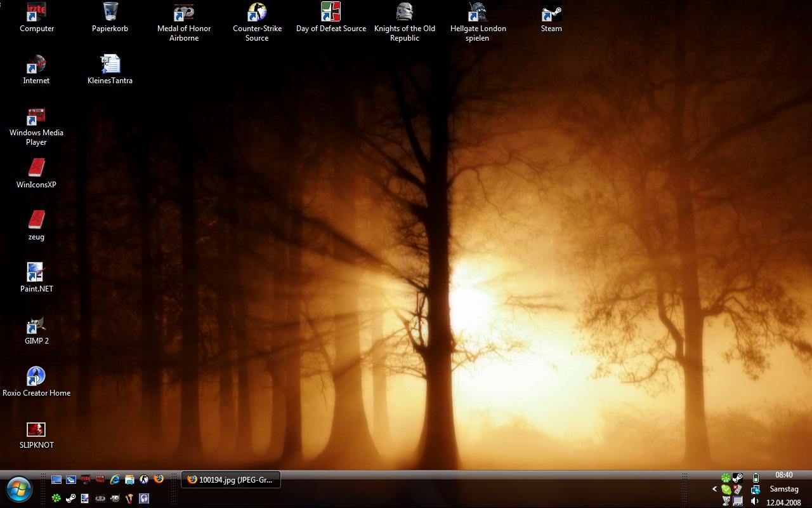This screenshot has width=812, height=508.
Task: Open the Windows Start menu orb
Action: pos(19,489)
